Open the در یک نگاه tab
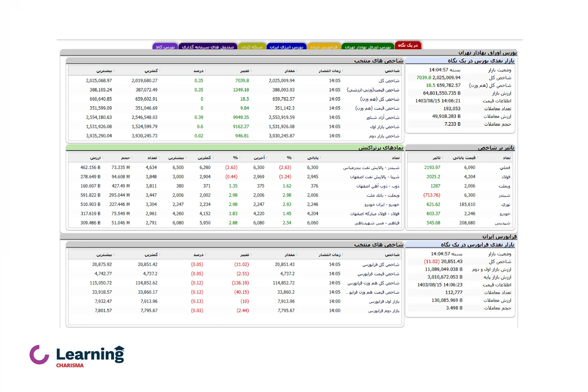The image size is (588, 392). pos(408,45)
